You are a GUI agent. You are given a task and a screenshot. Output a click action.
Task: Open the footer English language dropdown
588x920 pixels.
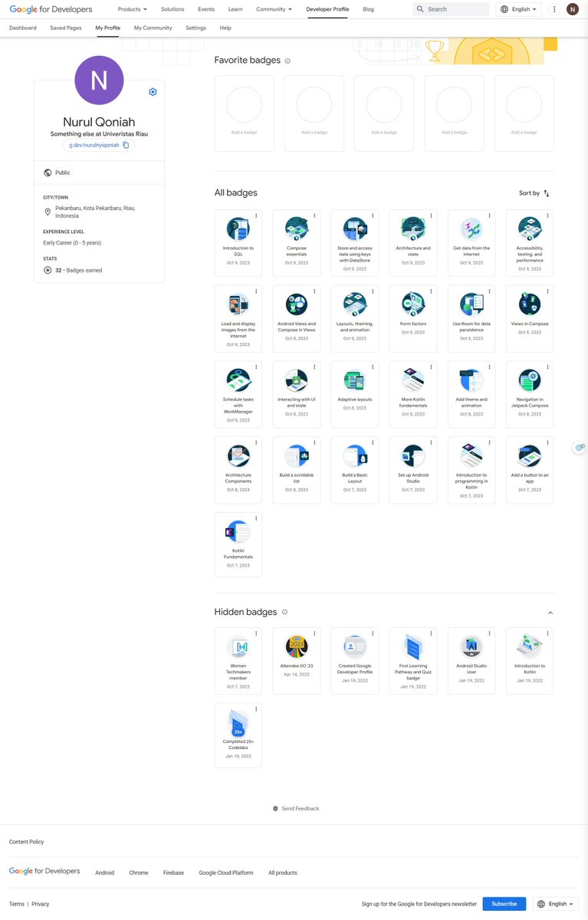point(556,904)
